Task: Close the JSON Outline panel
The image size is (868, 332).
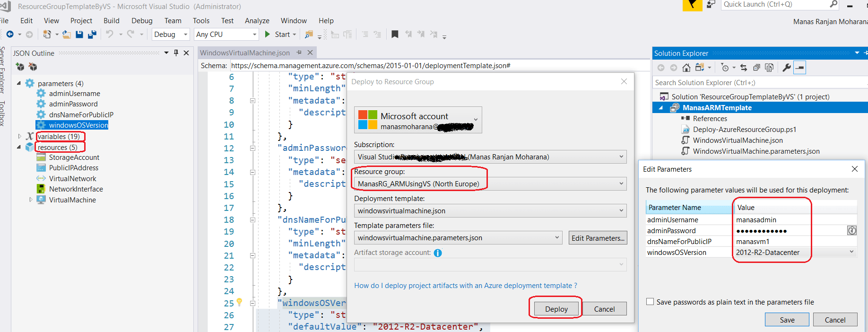Action: click(186, 53)
